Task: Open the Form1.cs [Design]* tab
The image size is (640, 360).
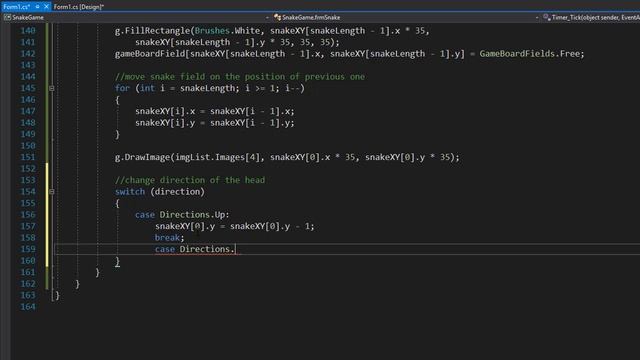Action: tap(79, 7)
